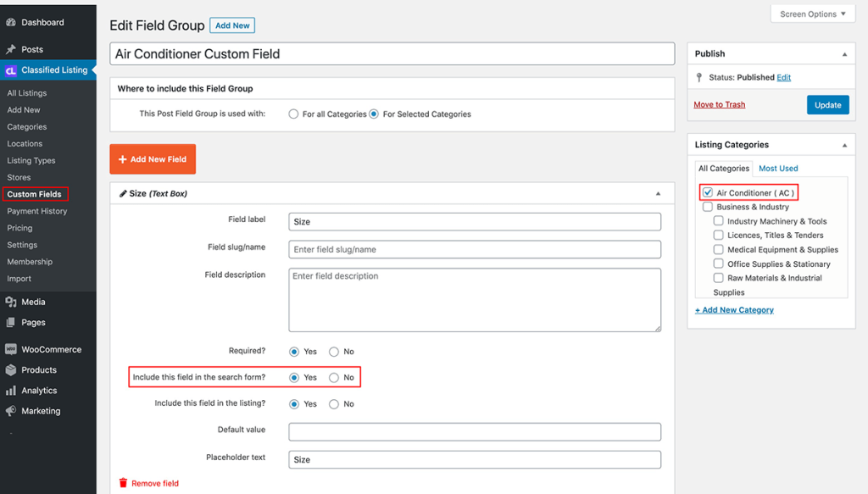Click the trash icon next to Remove field
The width and height of the screenshot is (868, 494).
pyautogui.click(x=123, y=483)
